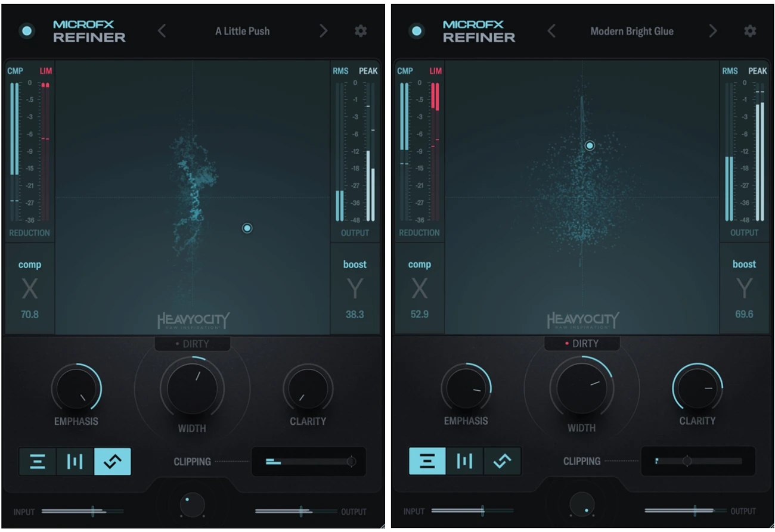The width and height of the screenshot is (775, 532).
Task: Click RMS output meter in A Little Push instance
Action: (340, 152)
